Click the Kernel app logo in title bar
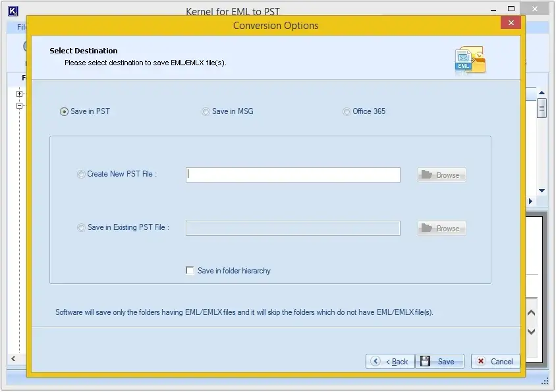Viewport: 556px width, 392px height. pyautogui.click(x=13, y=11)
